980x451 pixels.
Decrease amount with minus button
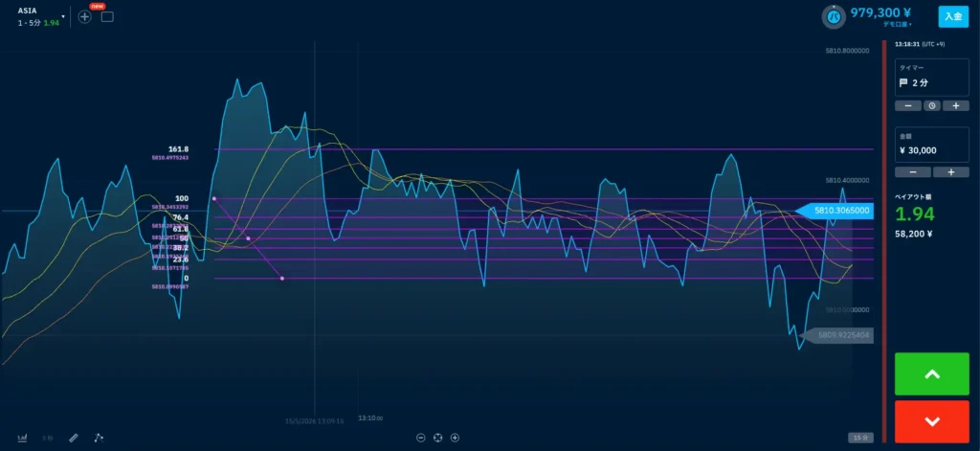(912, 172)
